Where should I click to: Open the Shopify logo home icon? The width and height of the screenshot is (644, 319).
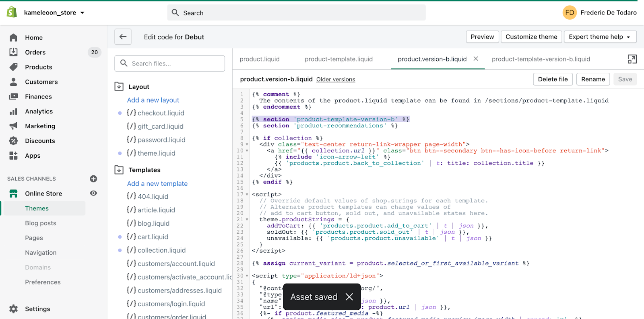click(12, 12)
